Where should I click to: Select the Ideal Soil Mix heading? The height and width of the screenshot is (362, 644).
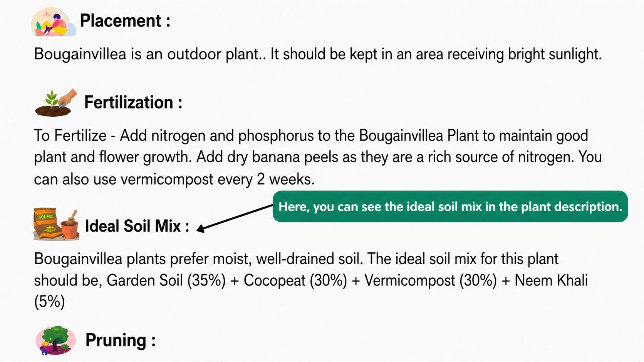pos(137,226)
